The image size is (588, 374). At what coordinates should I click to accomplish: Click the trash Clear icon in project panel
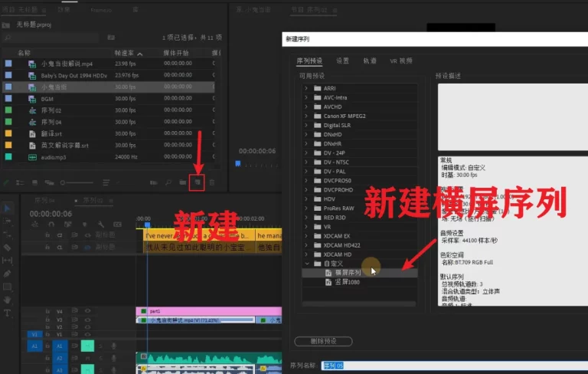point(212,182)
